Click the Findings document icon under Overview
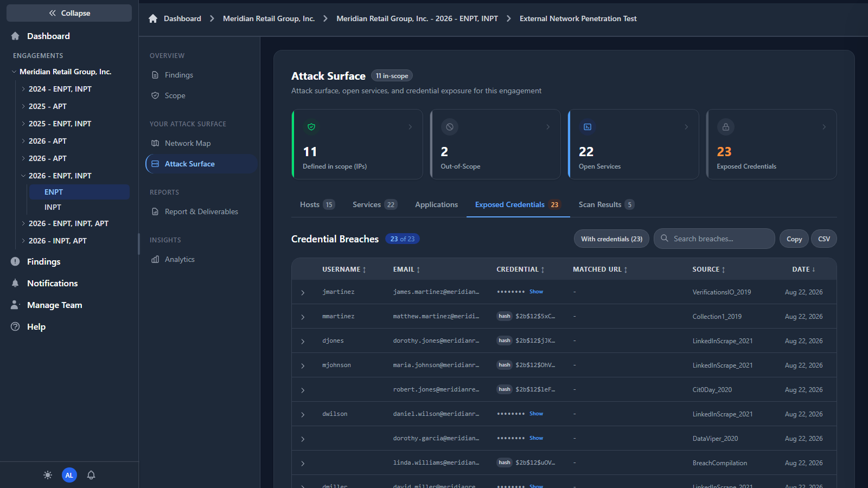 [x=155, y=75]
